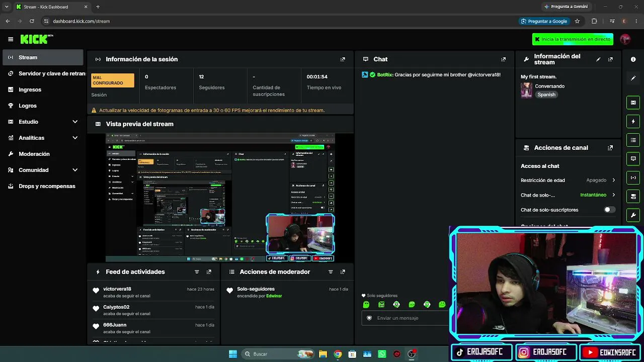644x362 pixels.
Task: Toggle the session info broadcast widget in sidebar
Action: (x=633, y=177)
